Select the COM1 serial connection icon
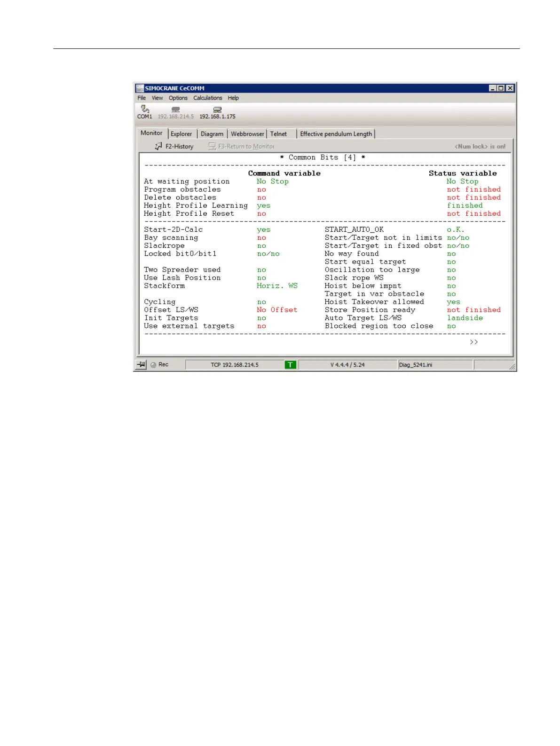Screen dimensions: 560x746 coord(144,109)
